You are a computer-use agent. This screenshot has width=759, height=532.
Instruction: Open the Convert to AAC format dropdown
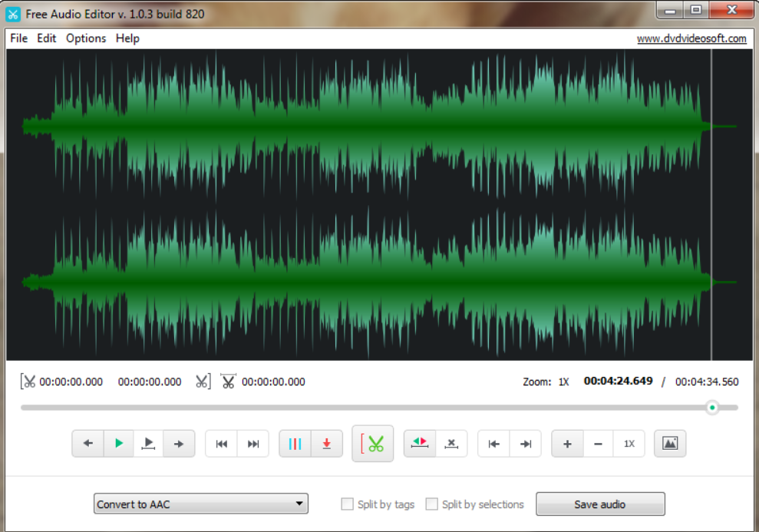201,504
